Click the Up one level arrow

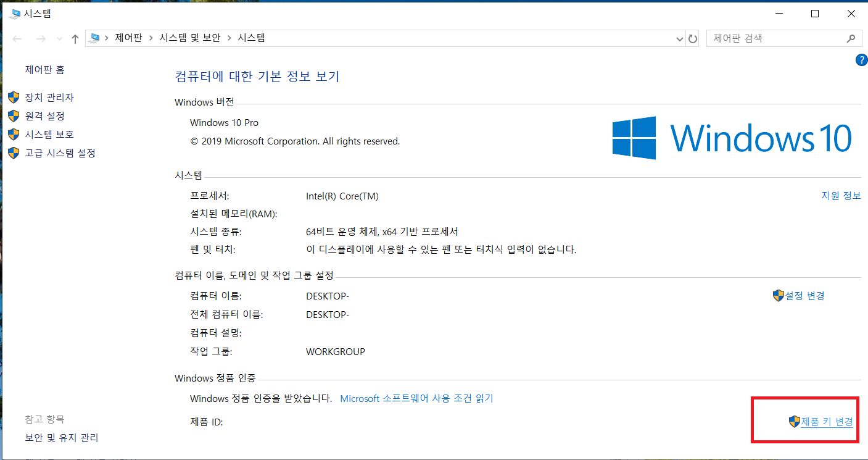(x=75, y=39)
